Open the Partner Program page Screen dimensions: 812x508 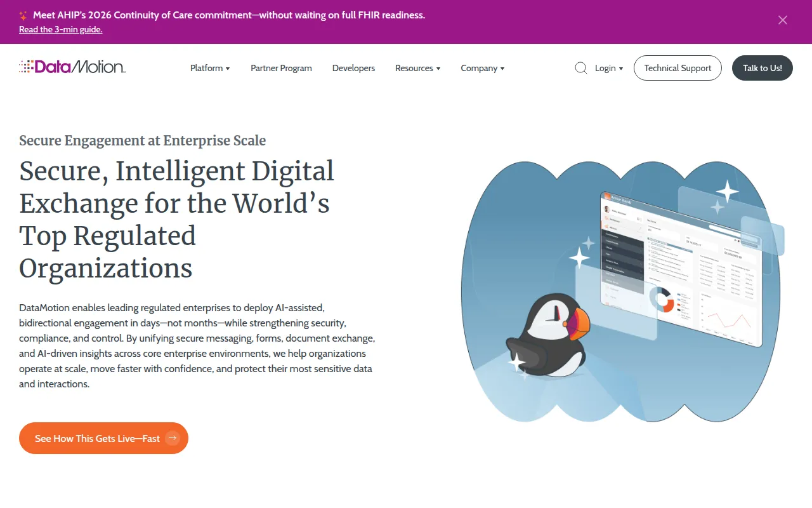click(x=281, y=68)
